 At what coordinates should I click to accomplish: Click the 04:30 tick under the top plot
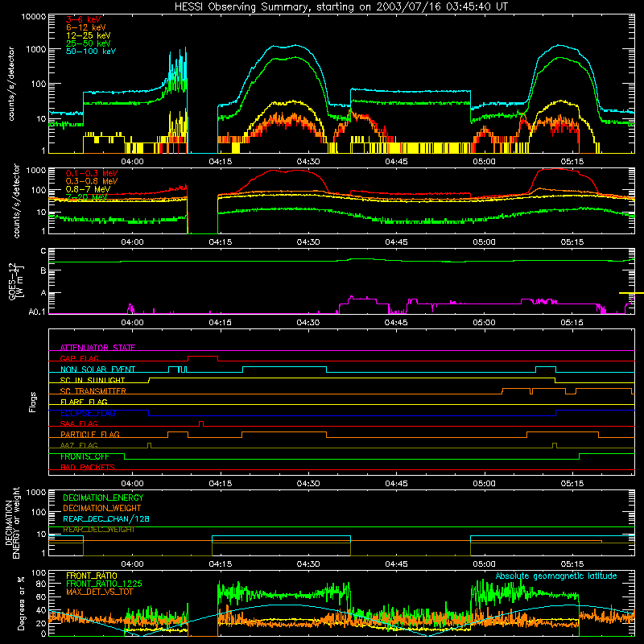pos(308,162)
